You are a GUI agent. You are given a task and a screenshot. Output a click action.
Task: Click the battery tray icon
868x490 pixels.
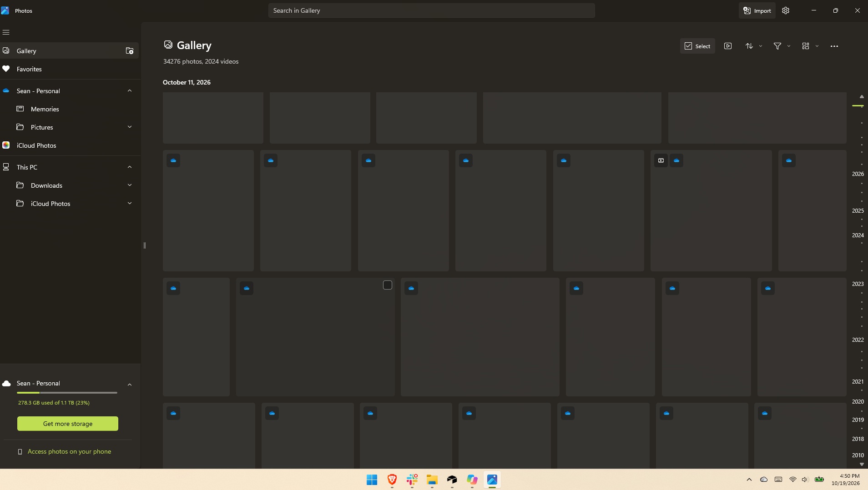tap(819, 480)
